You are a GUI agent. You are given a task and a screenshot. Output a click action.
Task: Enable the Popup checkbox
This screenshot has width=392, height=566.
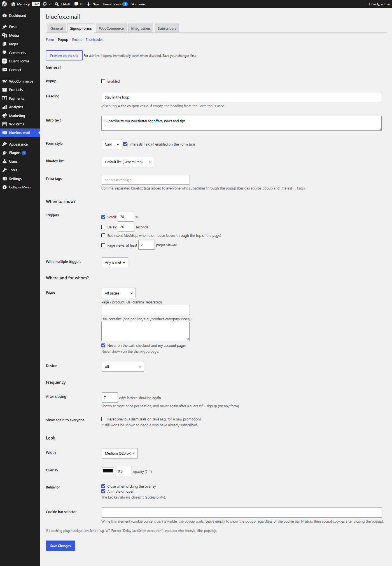(103, 81)
